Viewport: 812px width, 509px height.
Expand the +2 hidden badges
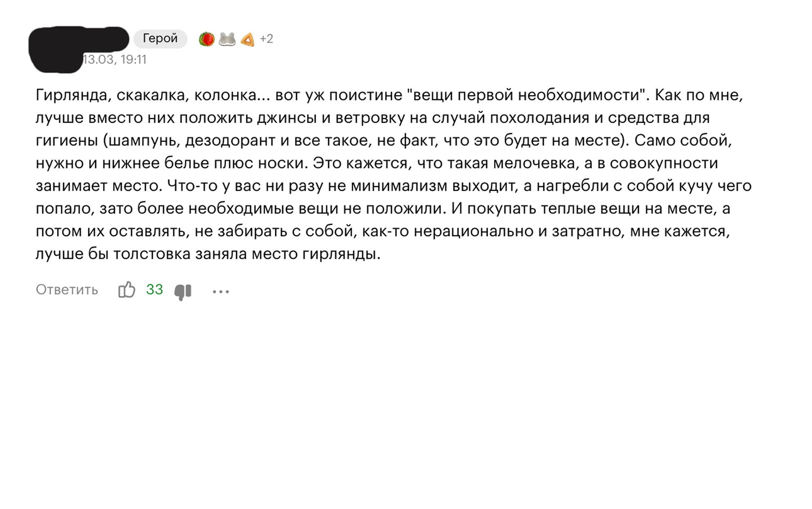(266, 39)
